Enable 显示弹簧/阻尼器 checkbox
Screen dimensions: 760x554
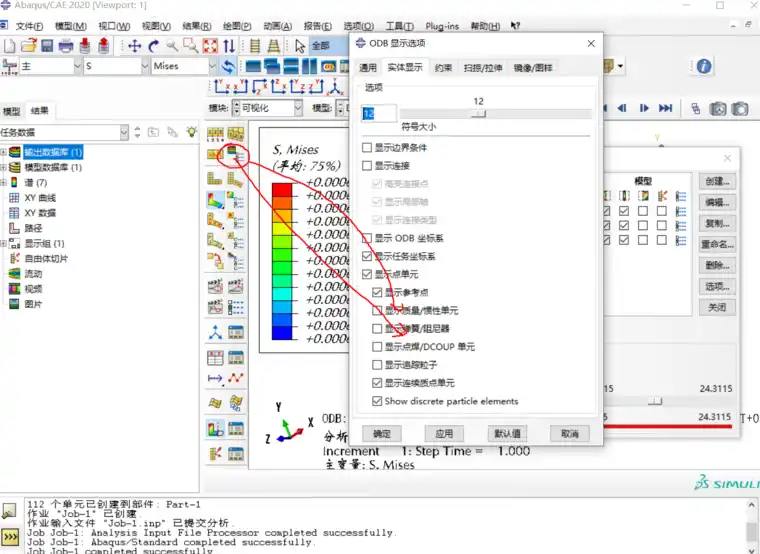tap(377, 329)
